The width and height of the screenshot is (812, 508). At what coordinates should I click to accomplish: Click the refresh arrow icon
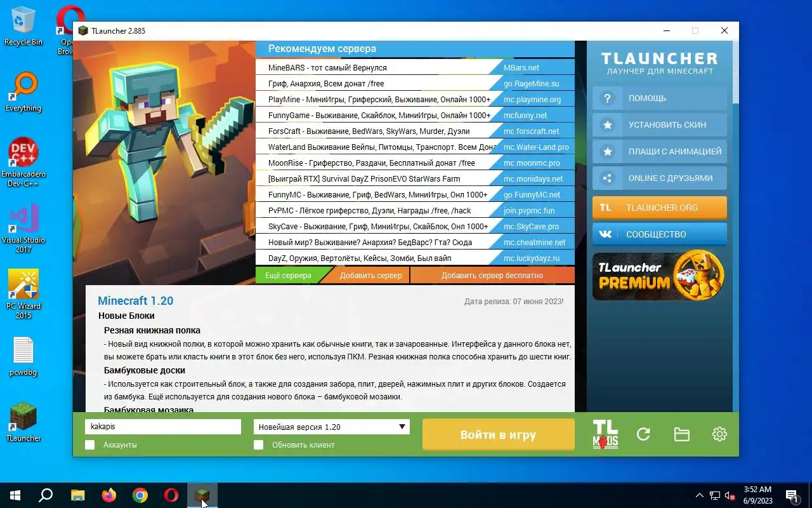click(x=643, y=434)
